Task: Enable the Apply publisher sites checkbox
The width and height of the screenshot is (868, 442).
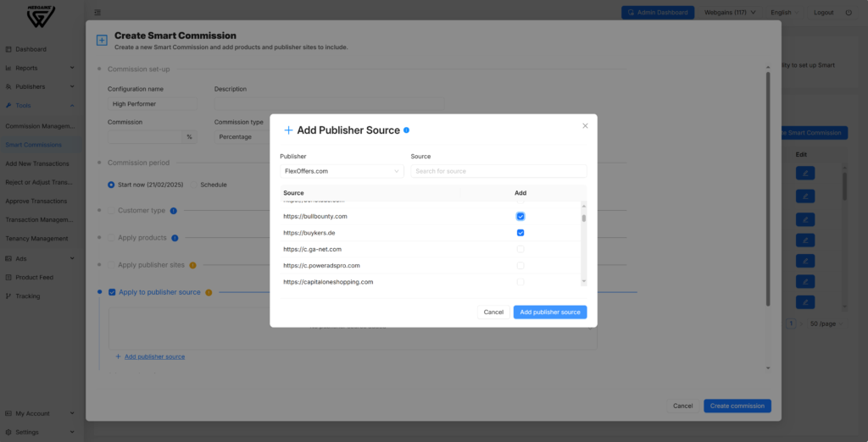Action: tap(112, 265)
